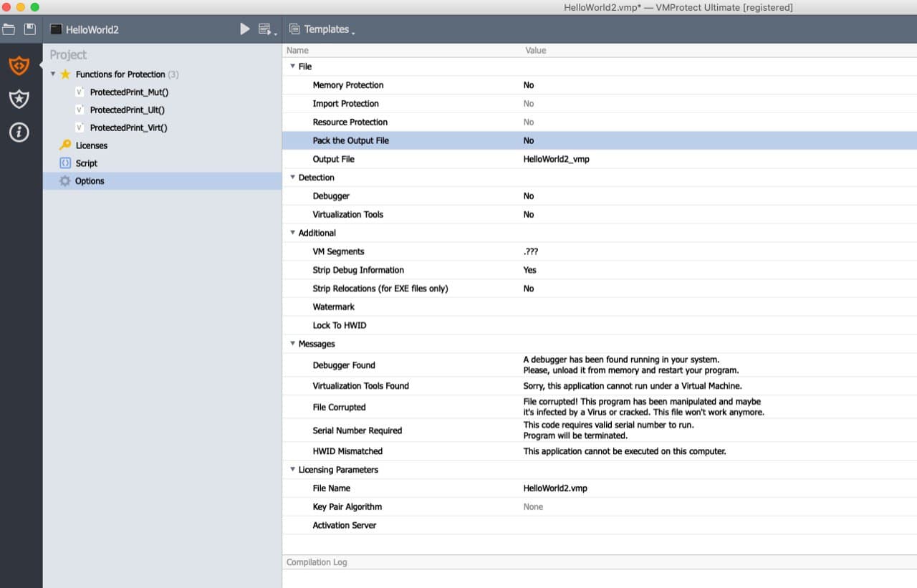Viewport: 917px width, 588px height.
Task: Toggle the Virtualization Tools value No
Action: [x=529, y=215]
